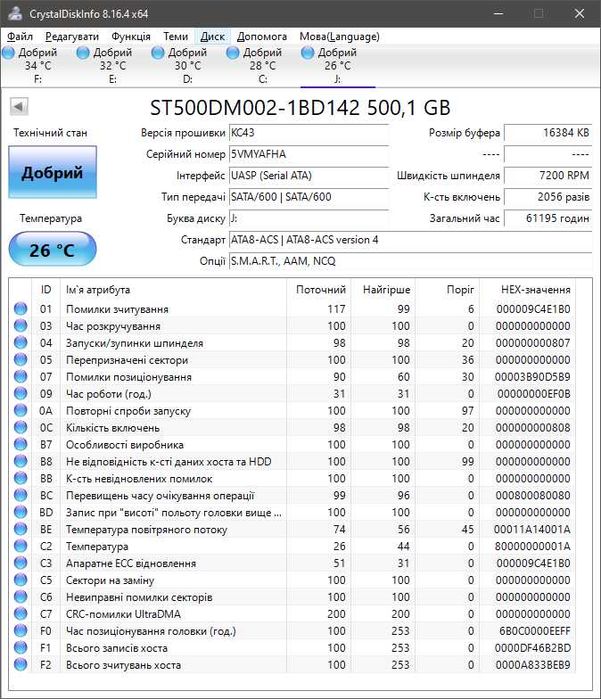Screen dimensions: 601x699
Task: Click the 26 °C temperature button
Action: click(x=53, y=249)
